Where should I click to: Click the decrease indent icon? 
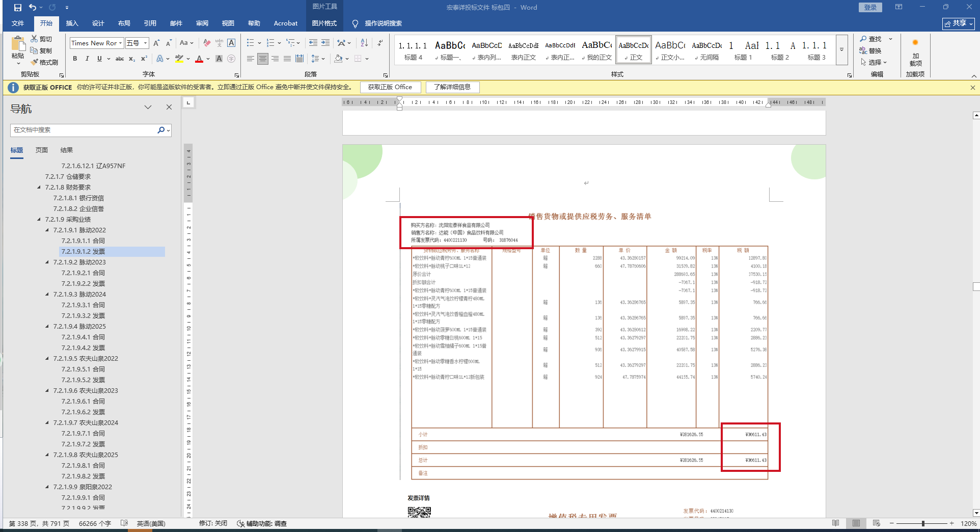point(313,43)
